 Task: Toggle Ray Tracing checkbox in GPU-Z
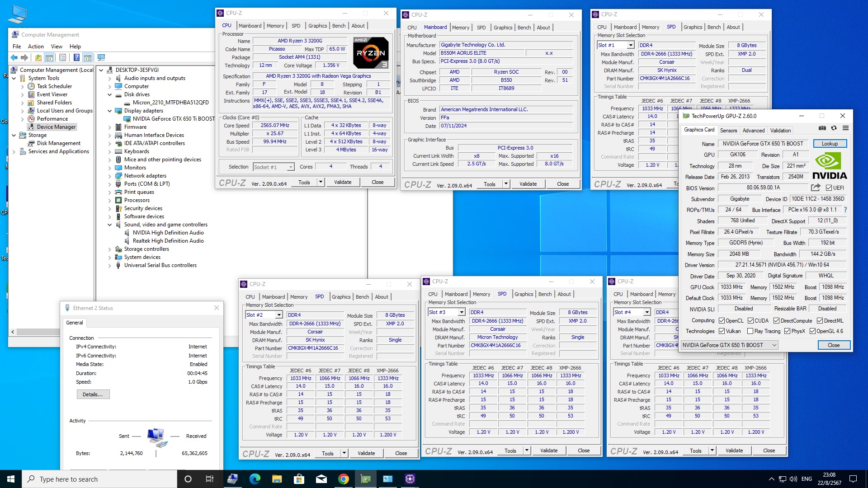(x=750, y=331)
